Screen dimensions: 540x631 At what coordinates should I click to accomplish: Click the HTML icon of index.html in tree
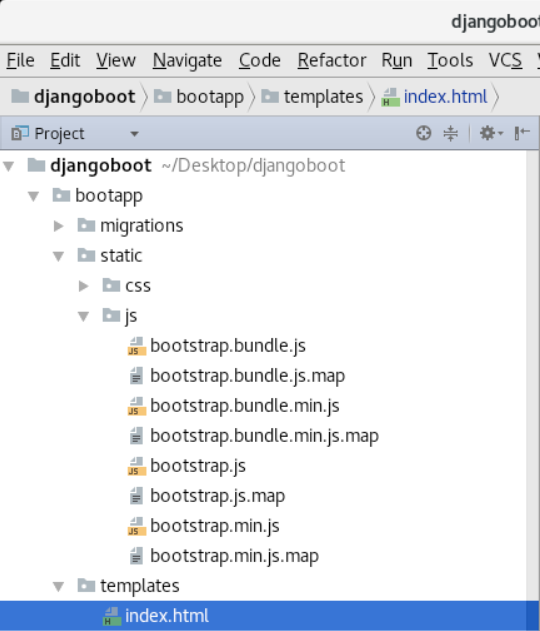point(111,616)
